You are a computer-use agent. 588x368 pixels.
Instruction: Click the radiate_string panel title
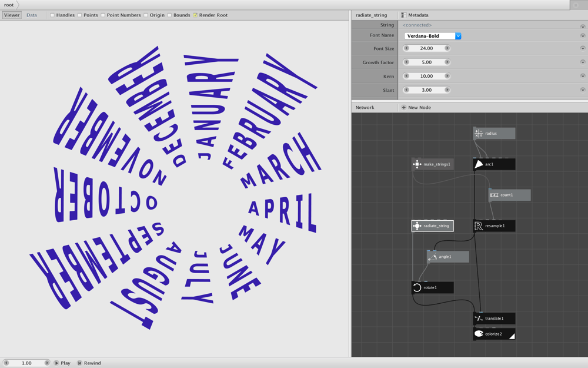(x=371, y=15)
